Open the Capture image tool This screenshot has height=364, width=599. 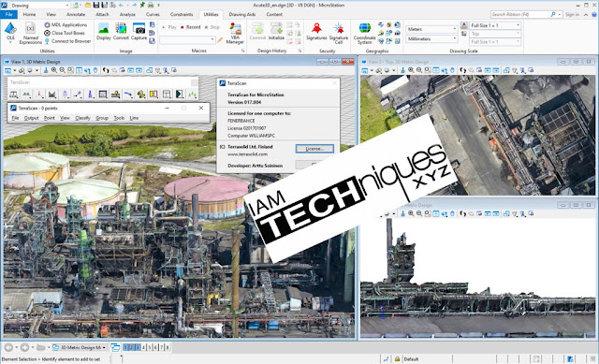pos(139,31)
